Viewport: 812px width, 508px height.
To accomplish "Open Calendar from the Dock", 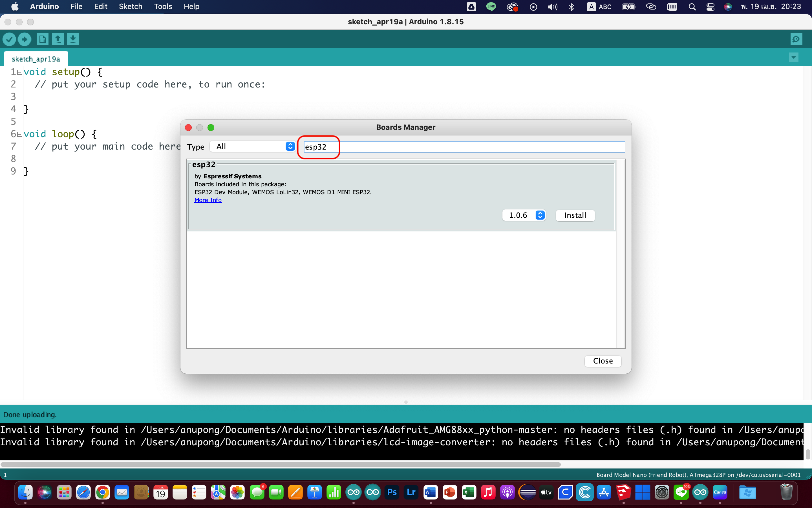I will 160,492.
